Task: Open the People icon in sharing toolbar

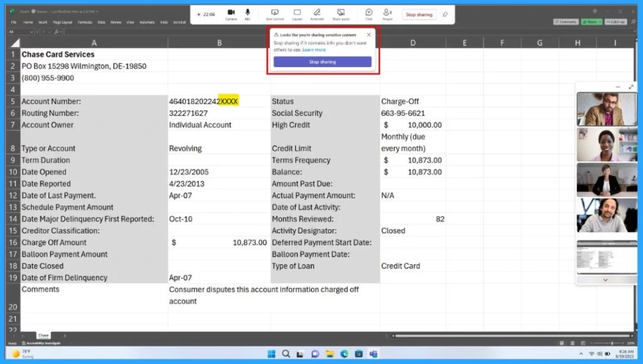Action: point(387,15)
